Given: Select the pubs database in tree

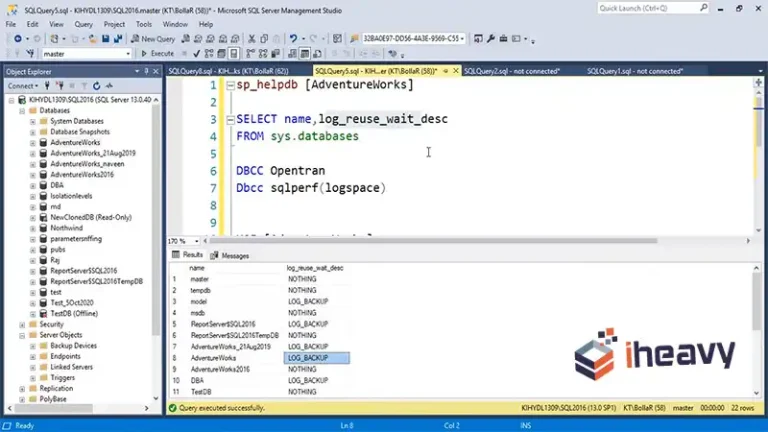Looking at the screenshot, I should pos(58,250).
